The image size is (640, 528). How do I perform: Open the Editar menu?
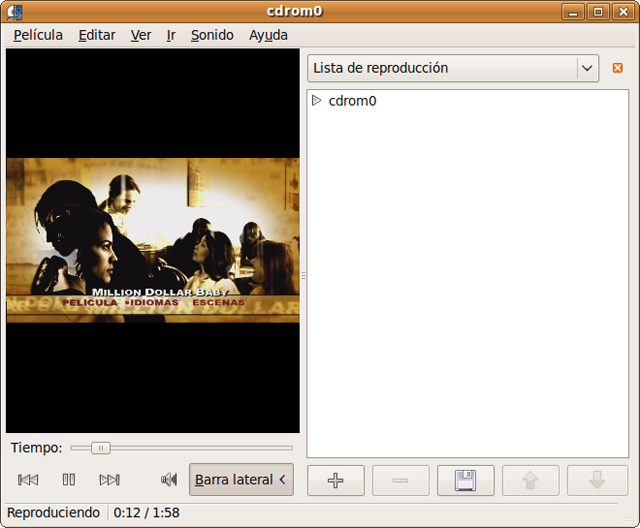[97, 35]
